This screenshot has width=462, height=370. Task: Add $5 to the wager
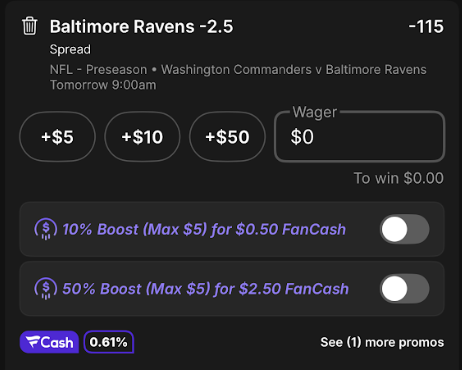click(57, 137)
